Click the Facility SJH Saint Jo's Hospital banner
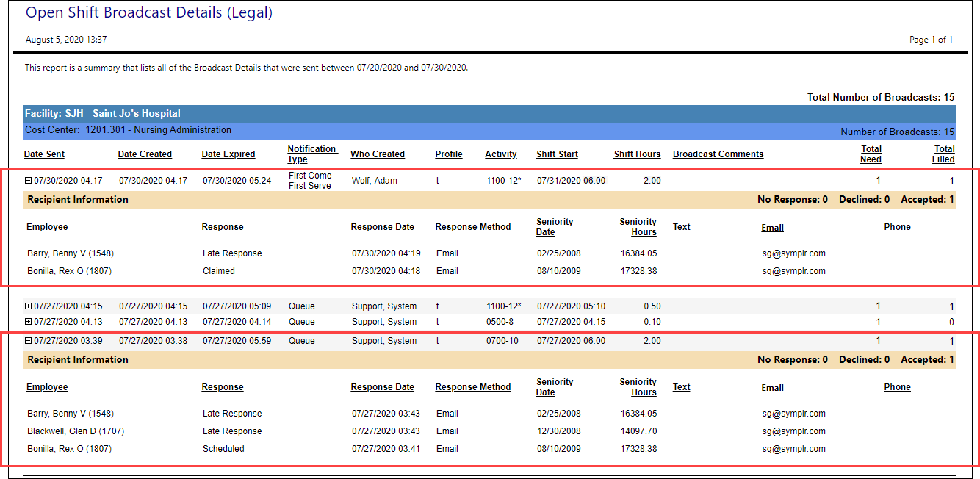The image size is (980, 479). tap(103, 114)
